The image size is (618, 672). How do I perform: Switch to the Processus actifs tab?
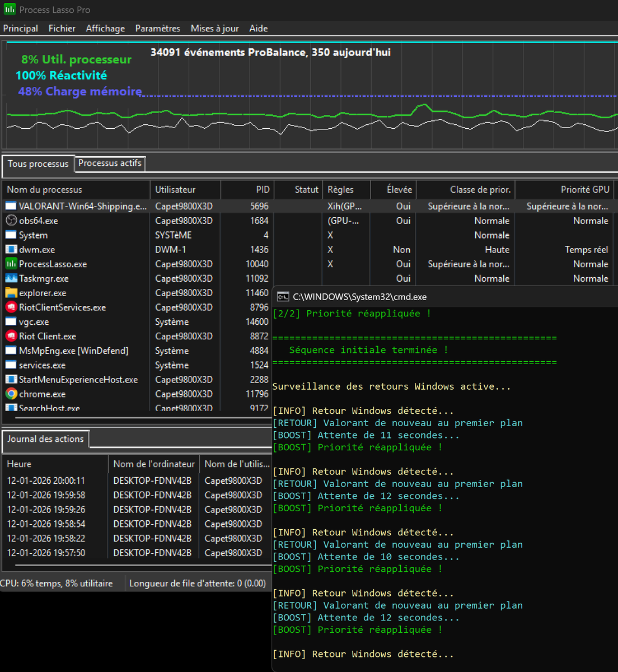(110, 163)
